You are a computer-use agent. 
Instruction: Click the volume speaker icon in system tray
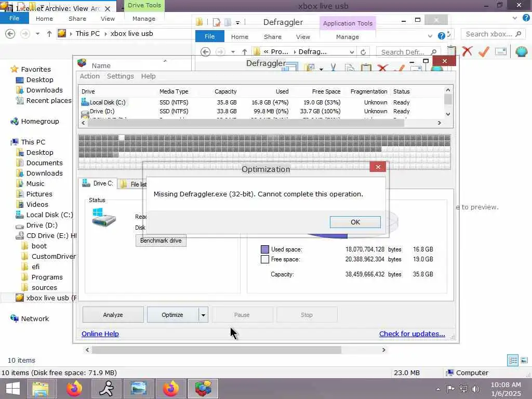476,389
